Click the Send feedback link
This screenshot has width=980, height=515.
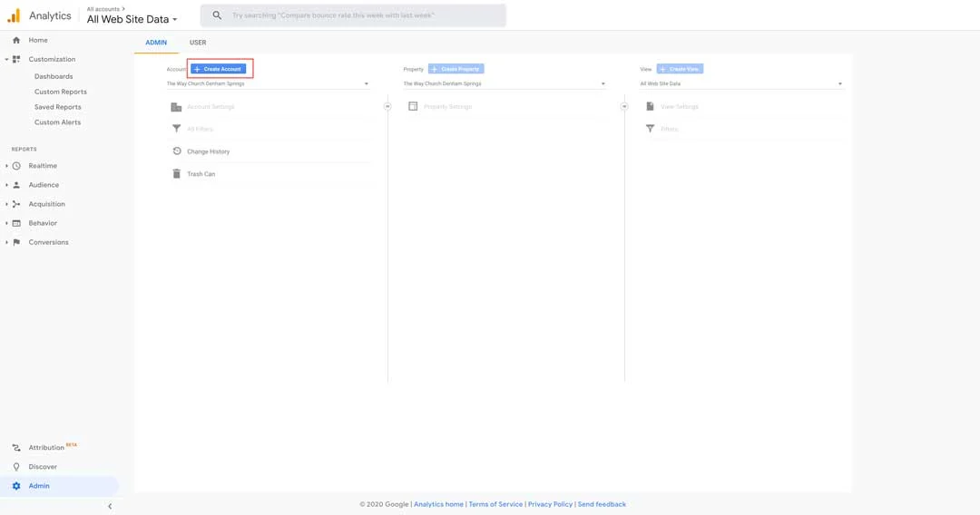(602, 504)
